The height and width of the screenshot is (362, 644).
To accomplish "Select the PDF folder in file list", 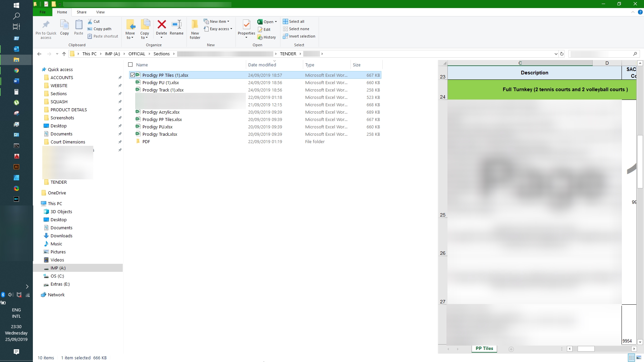I will tap(146, 141).
